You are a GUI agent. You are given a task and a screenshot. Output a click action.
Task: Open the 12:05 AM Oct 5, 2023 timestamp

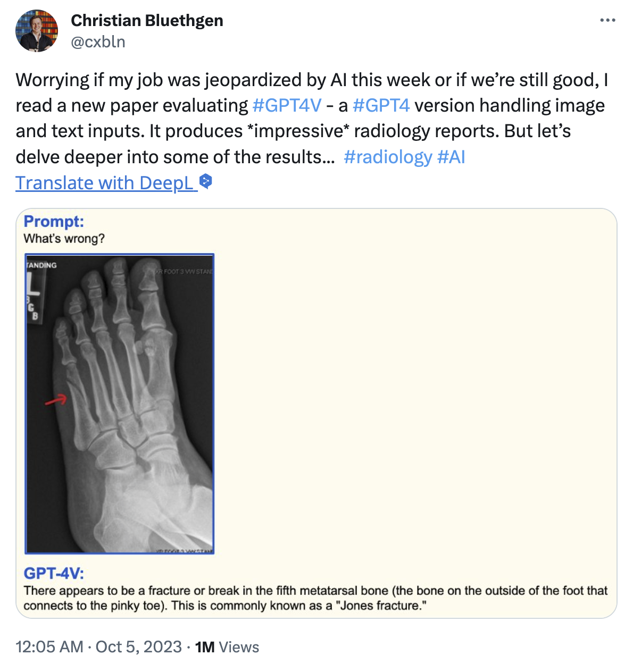pos(99,646)
